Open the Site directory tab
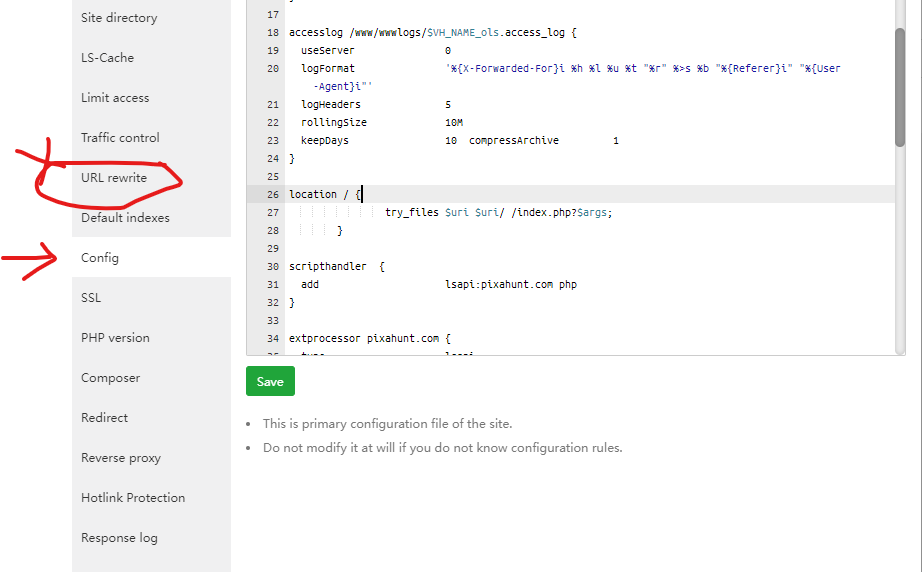Image resolution: width=922 pixels, height=572 pixels. coord(119,18)
